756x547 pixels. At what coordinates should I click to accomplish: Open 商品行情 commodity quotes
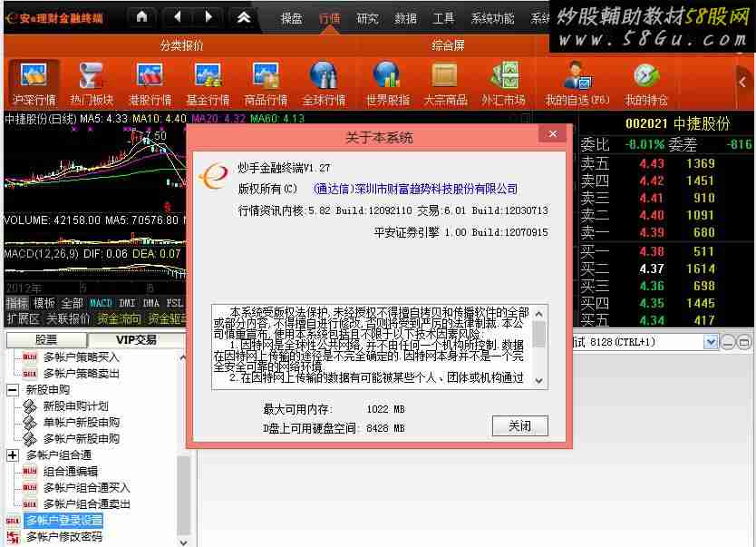click(x=266, y=84)
